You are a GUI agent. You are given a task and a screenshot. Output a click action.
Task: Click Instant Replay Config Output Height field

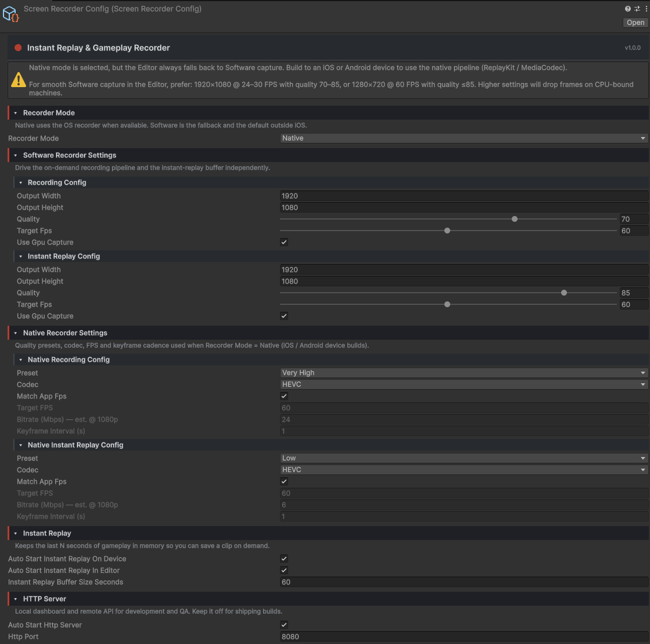point(464,281)
